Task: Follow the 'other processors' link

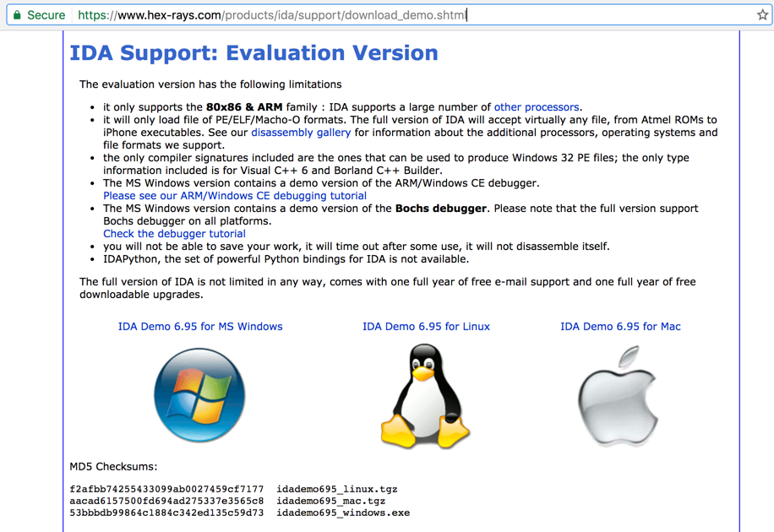Action: pyautogui.click(x=537, y=107)
